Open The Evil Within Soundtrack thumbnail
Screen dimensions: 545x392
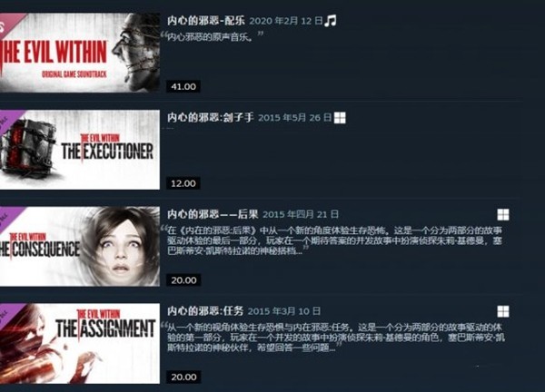click(80, 53)
